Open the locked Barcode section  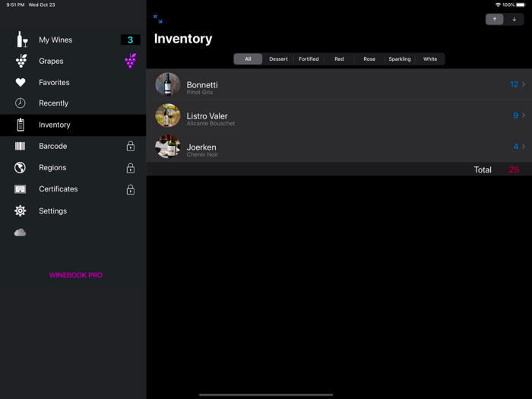73,146
